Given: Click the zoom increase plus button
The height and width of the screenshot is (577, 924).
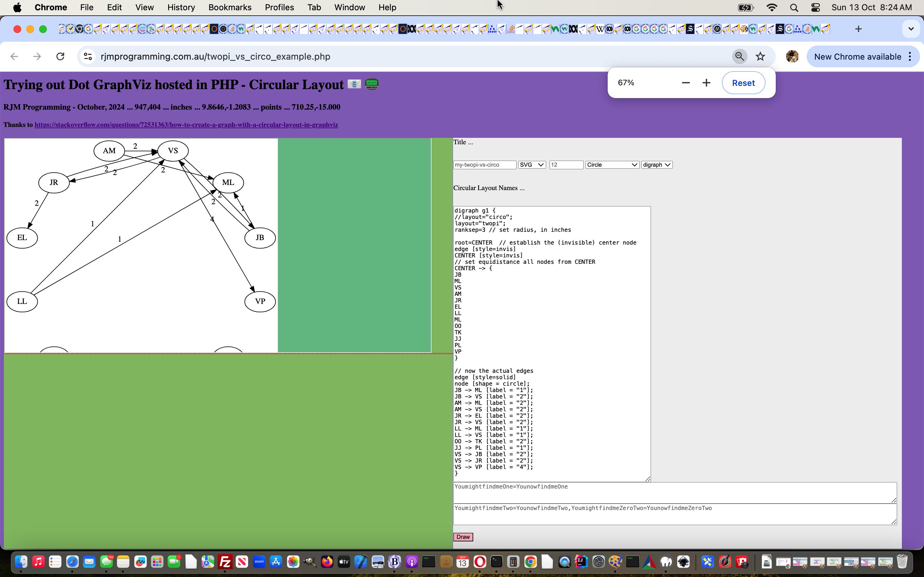Looking at the screenshot, I should click(x=706, y=82).
